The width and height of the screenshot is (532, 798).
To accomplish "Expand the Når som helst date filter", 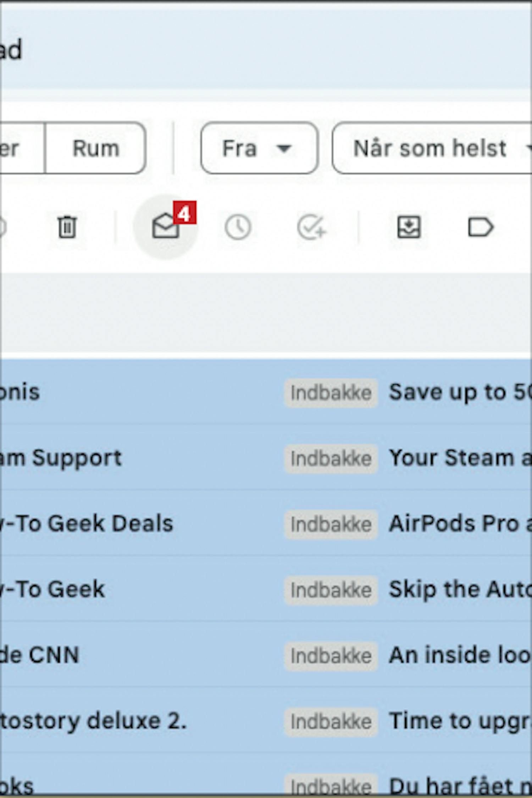I will click(432, 148).
